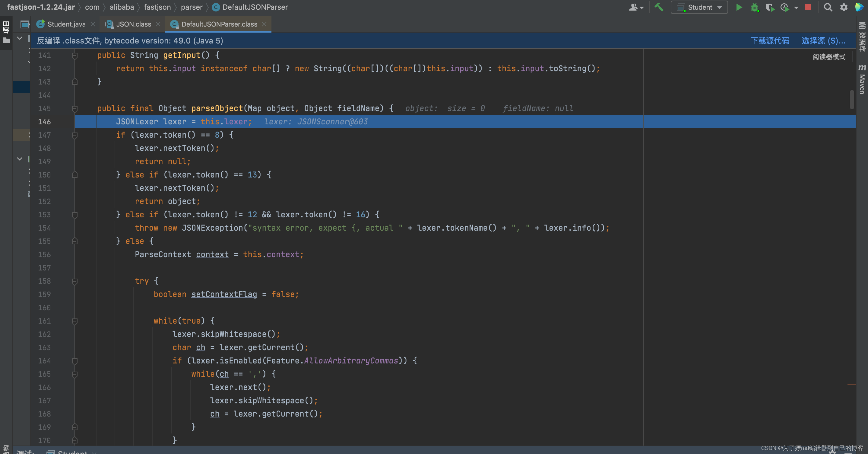
Task: Click the editor vertical scrollbar thumb
Action: coord(851,100)
